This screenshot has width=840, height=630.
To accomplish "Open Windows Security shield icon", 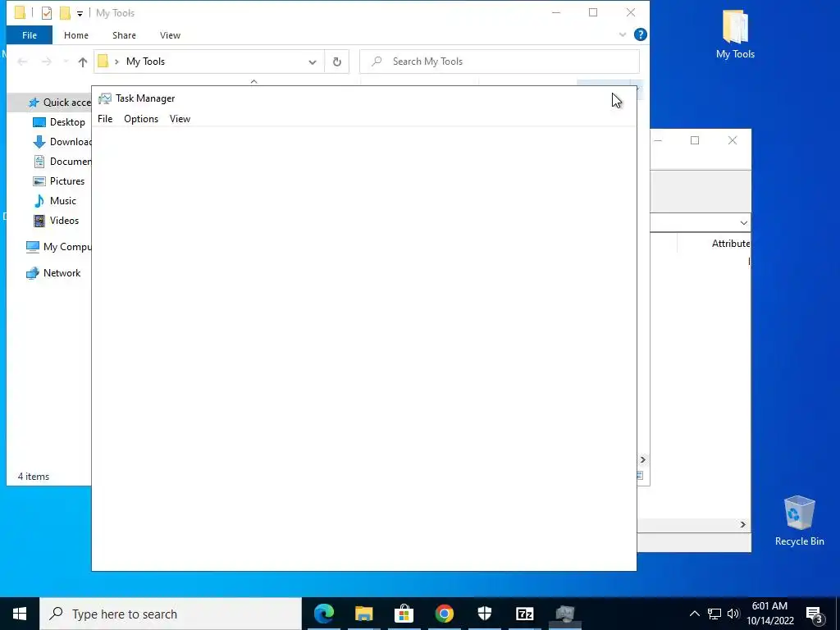I will (x=484, y=614).
